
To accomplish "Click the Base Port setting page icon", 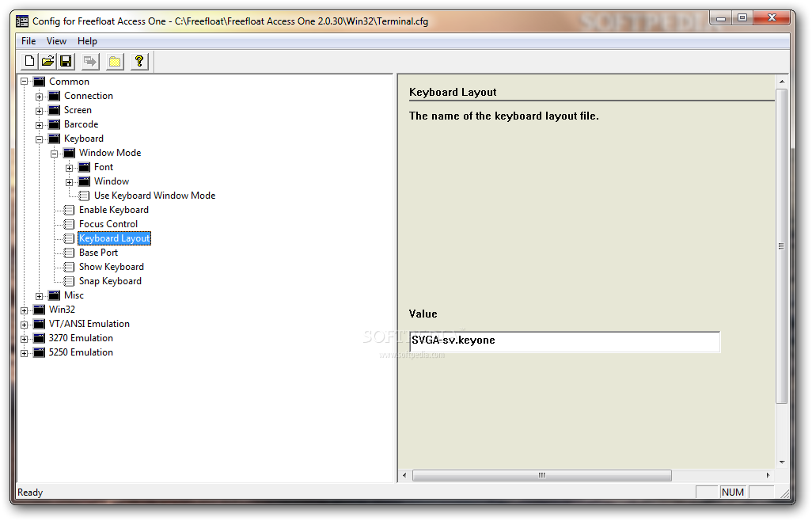I will click(69, 253).
